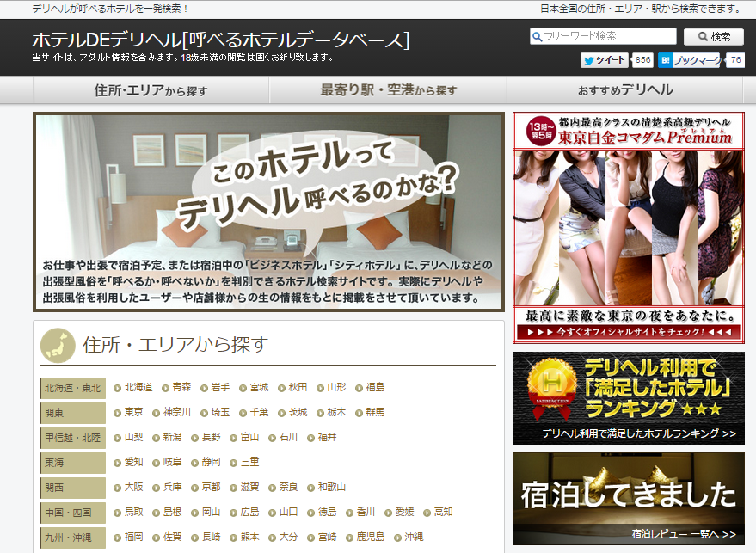This screenshot has height=553, width=756.
Task: Open the 76 bookmark count bubble
Action: pyautogui.click(x=735, y=60)
